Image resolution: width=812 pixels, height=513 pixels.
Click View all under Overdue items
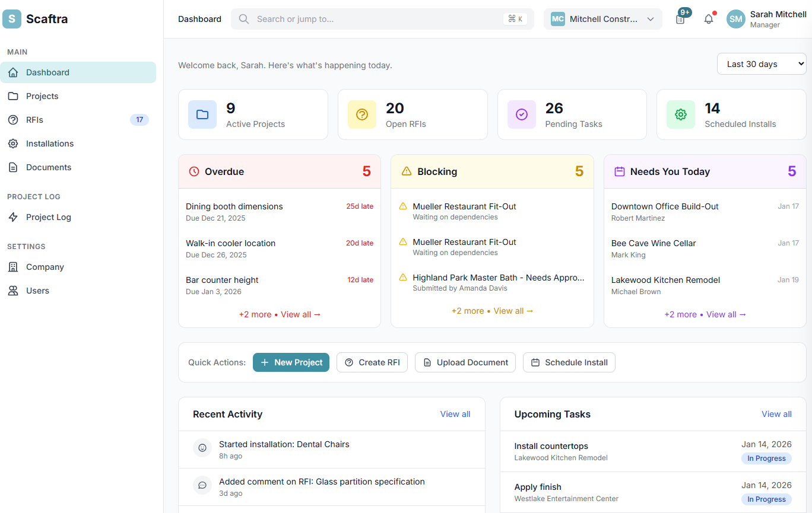pos(301,314)
